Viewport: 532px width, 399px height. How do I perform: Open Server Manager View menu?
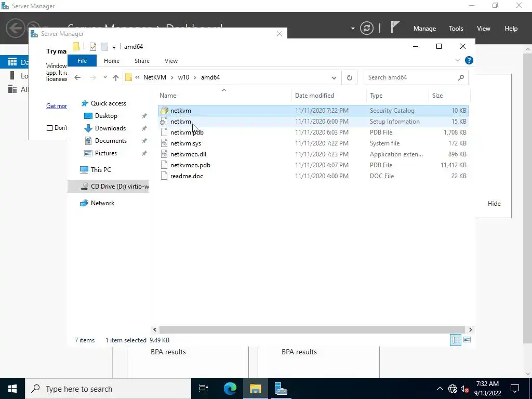(484, 29)
